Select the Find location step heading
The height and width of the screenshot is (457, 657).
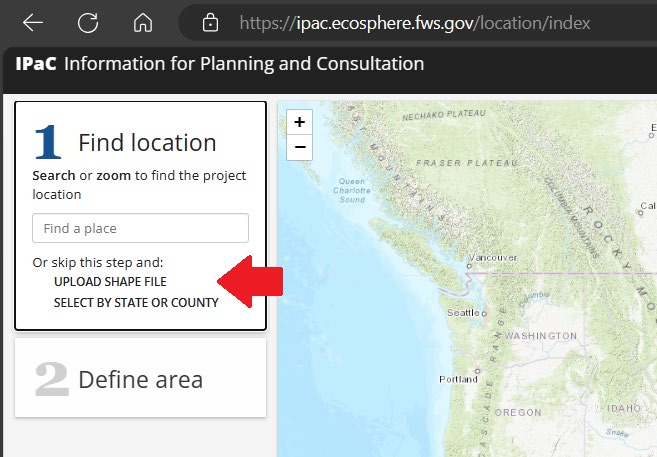tap(147, 143)
